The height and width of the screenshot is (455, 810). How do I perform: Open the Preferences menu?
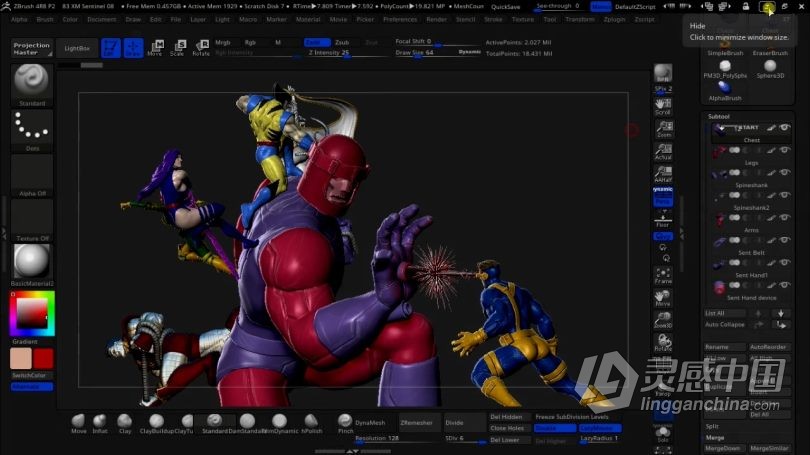[400, 19]
